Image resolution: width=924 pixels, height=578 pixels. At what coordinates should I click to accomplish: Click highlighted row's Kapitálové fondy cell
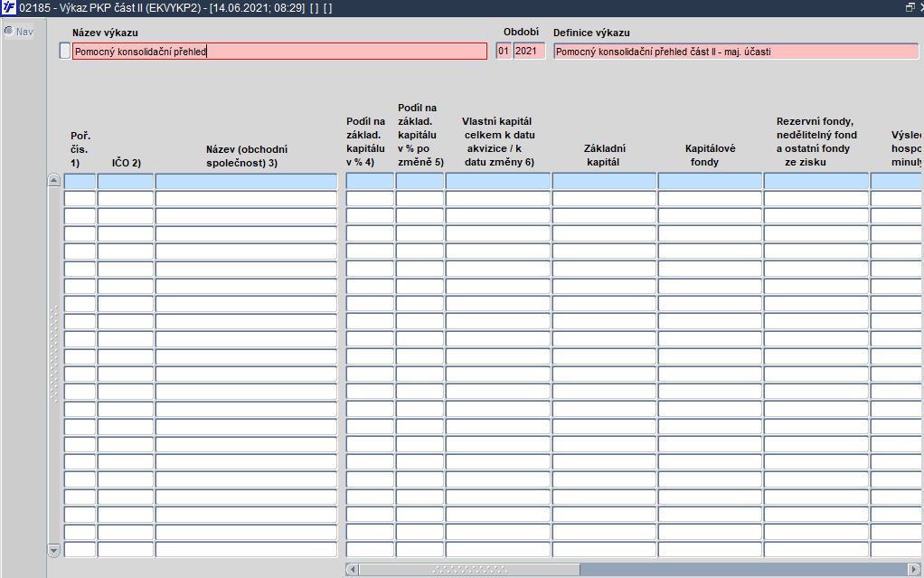click(x=710, y=181)
